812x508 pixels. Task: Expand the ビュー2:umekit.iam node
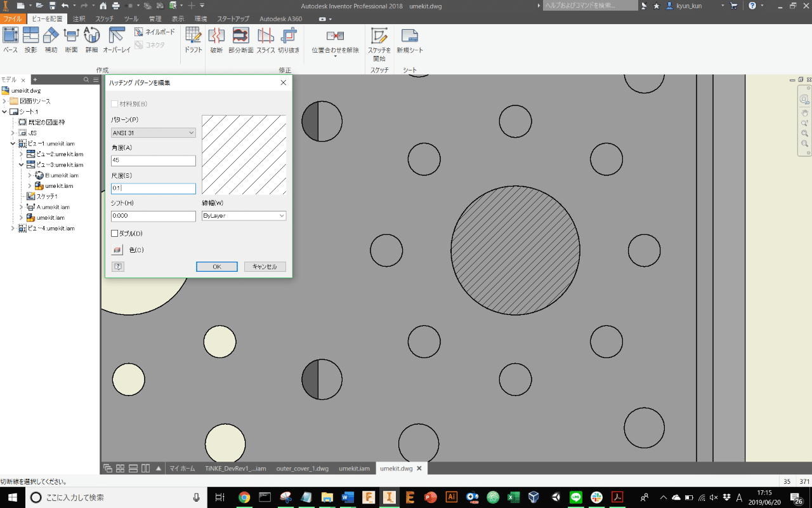pyautogui.click(x=22, y=154)
